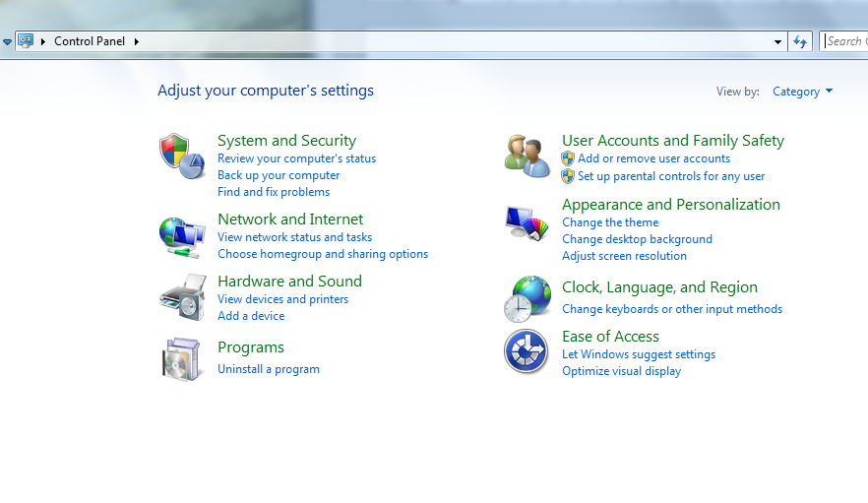This screenshot has height=503, width=868.
Task: Click the Programs disc box icon
Action: click(x=181, y=359)
